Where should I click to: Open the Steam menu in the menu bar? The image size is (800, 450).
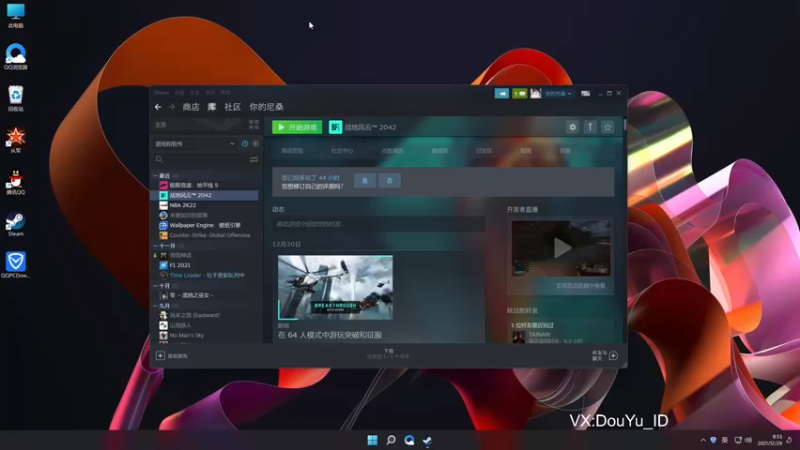tap(161, 93)
